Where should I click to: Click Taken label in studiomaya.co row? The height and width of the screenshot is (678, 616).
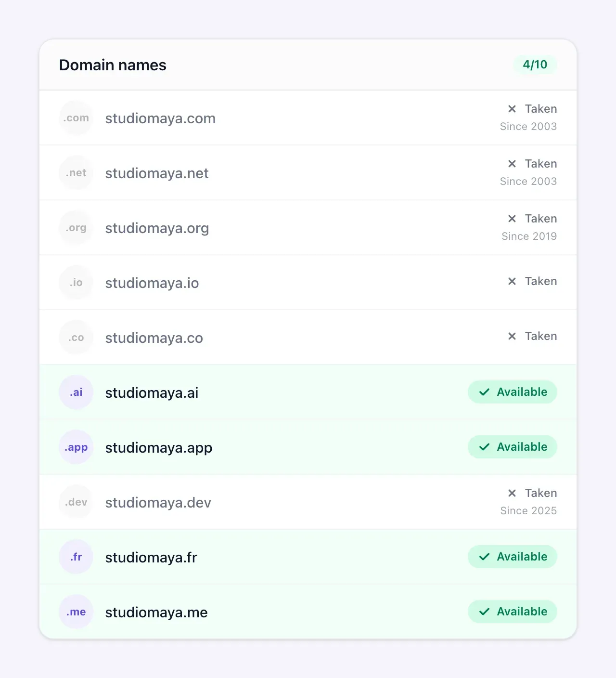541,336
